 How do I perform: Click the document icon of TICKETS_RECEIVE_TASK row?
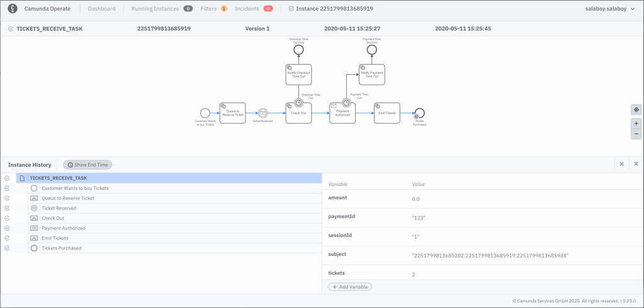tap(22, 179)
